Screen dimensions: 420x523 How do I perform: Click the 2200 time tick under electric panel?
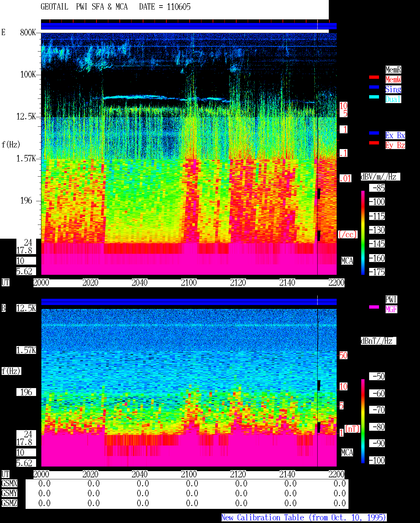336,282
